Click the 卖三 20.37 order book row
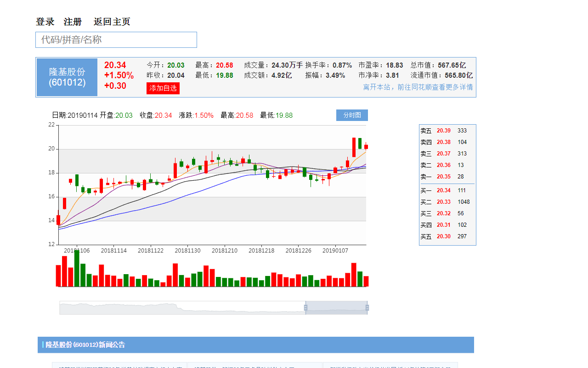Screen dimensions: 588x368 447,154
